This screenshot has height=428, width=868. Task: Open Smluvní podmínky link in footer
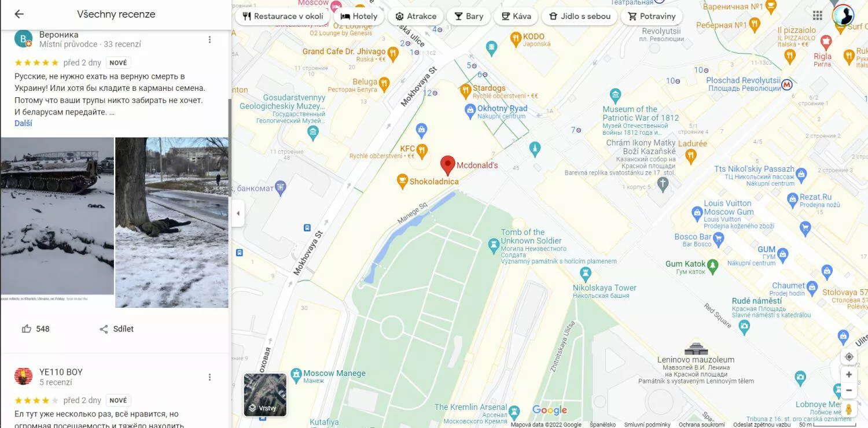[x=648, y=425]
